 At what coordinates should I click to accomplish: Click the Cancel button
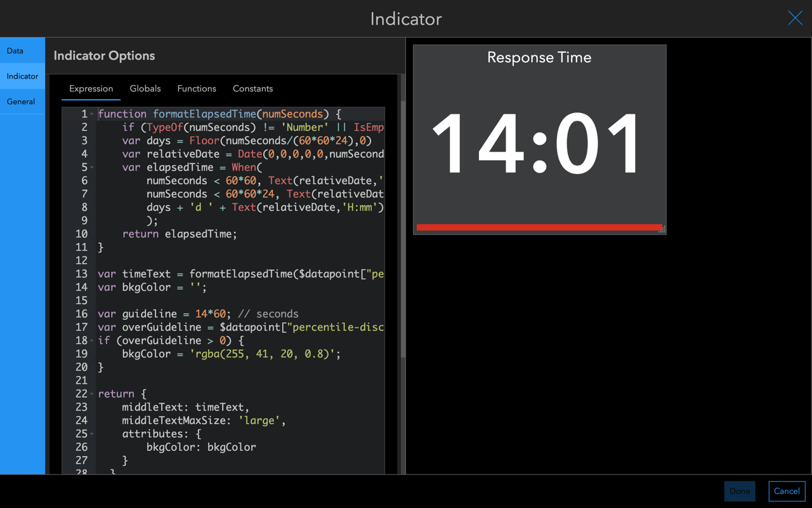(x=787, y=491)
